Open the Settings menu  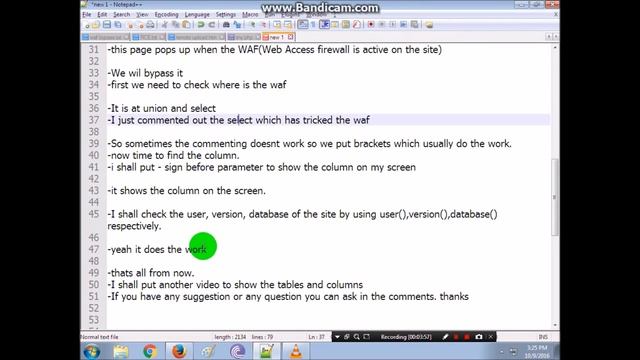click(226, 14)
